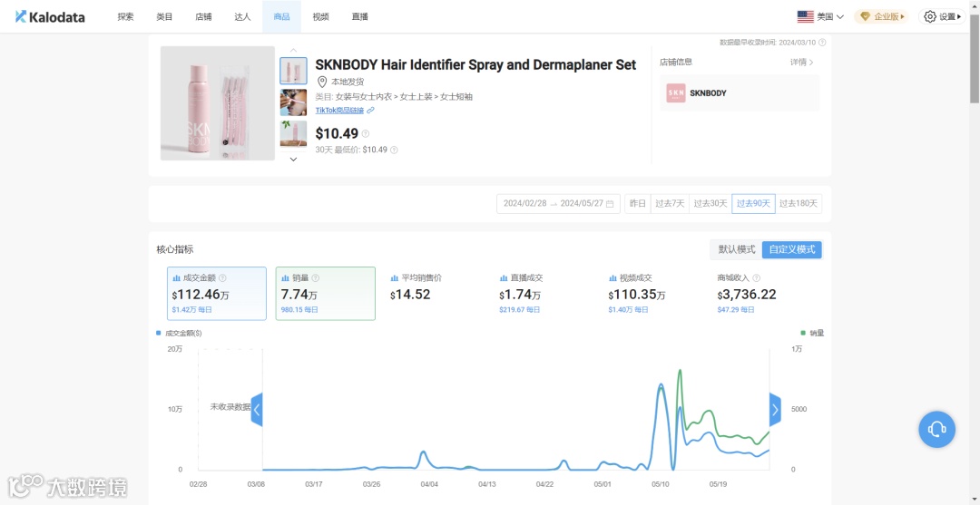Click the help icon next to 商城收入
The image size is (980, 505).
(756, 278)
